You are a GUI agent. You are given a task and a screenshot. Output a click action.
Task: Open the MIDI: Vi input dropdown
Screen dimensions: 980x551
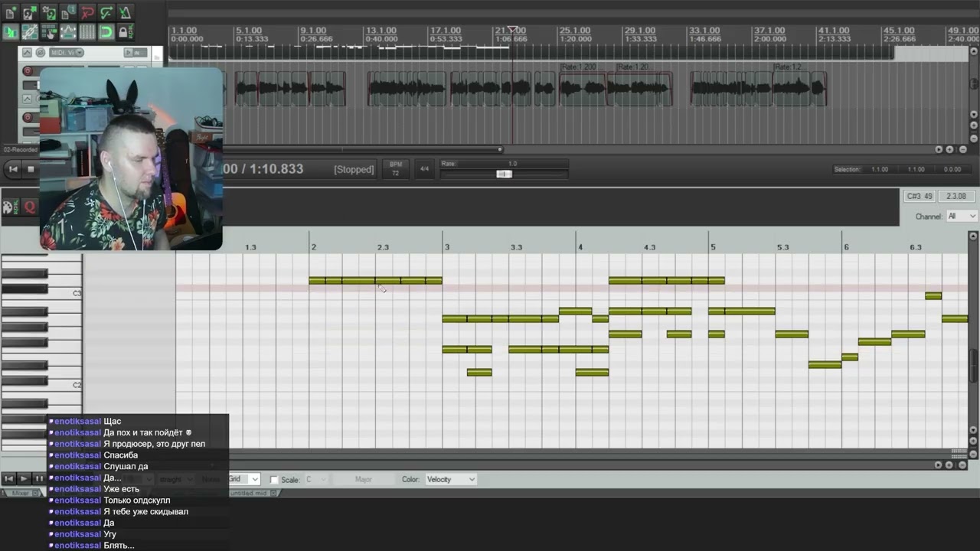[x=66, y=53]
